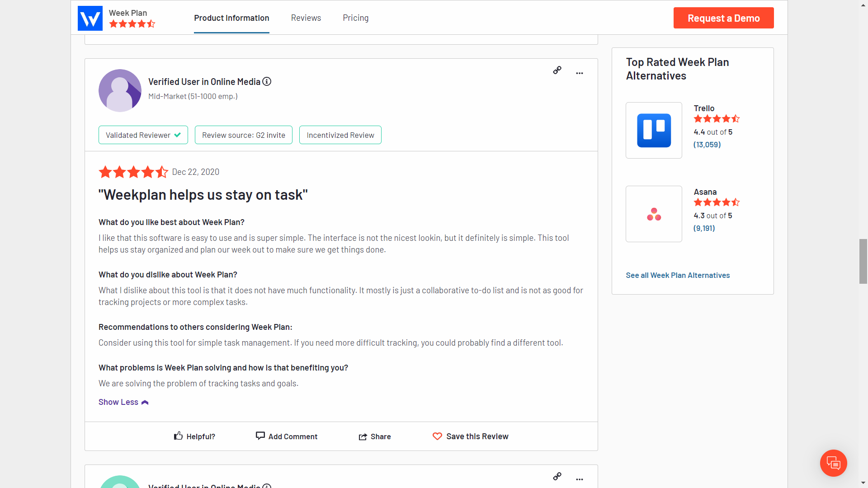Select the Product Information tab
This screenshot has height=488, width=868.
coord(231,18)
